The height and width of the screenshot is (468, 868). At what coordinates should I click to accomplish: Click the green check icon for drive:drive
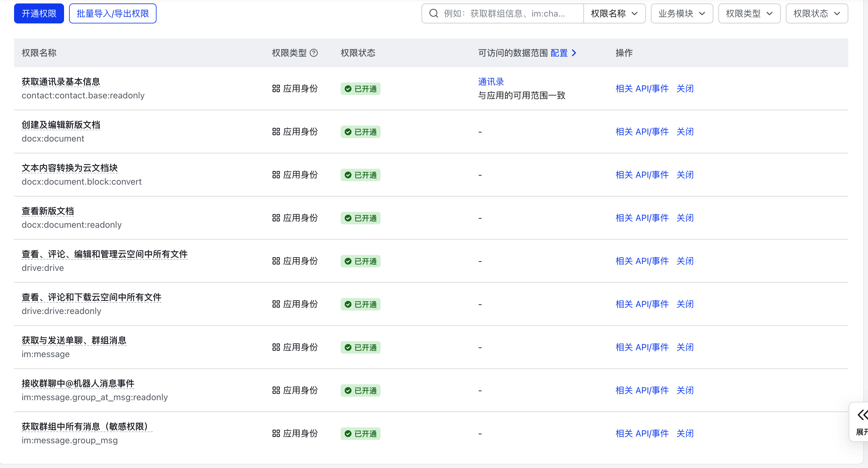pyautogui.click(x=348, y=261)
